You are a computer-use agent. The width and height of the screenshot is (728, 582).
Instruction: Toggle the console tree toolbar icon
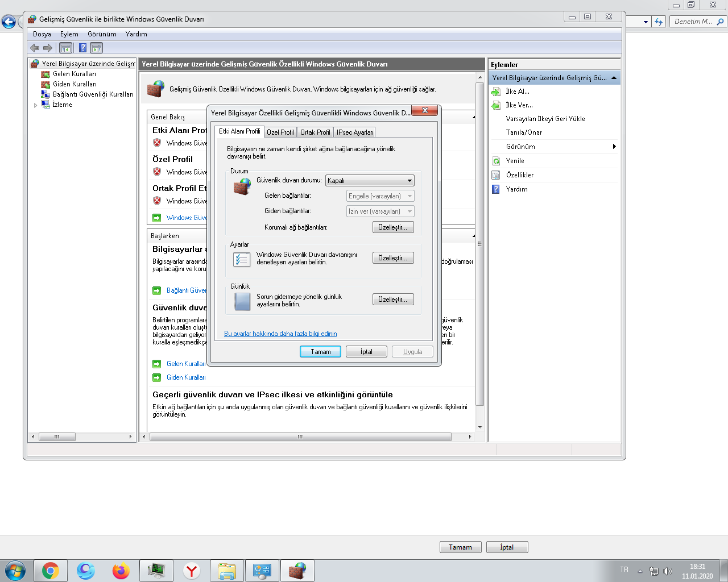[66, 48]
